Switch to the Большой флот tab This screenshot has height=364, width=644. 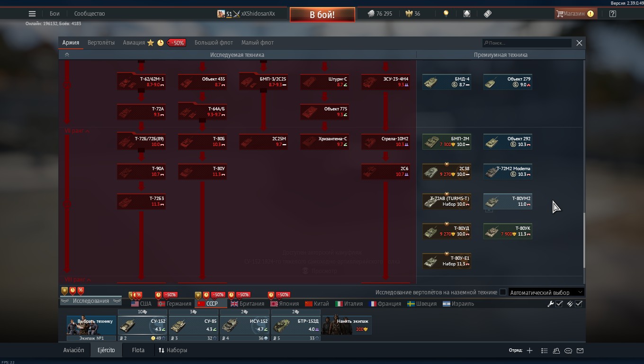pyautogui.click(x=214, y=43)
